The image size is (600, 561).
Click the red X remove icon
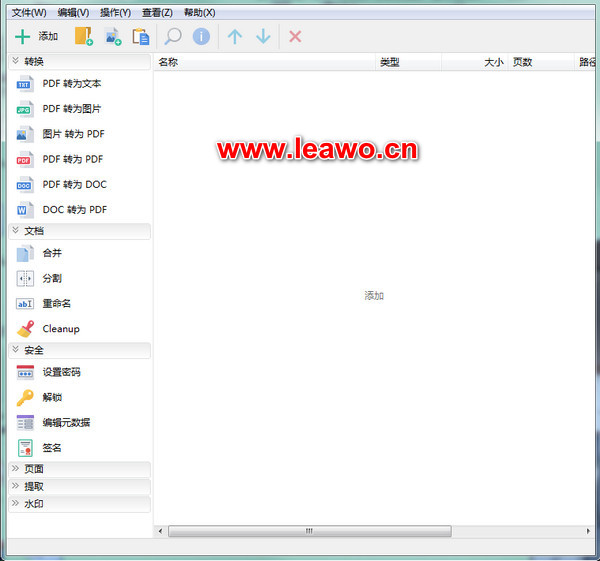pos(295,37)
